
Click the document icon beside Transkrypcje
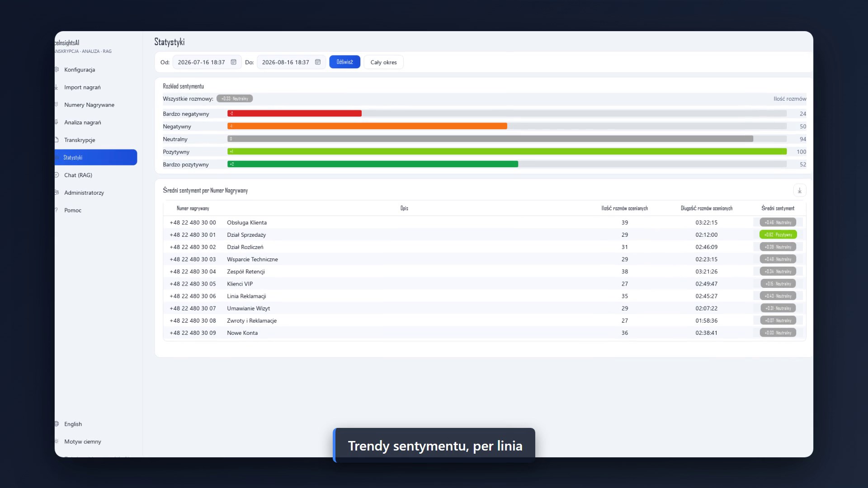tap(57, 140)
